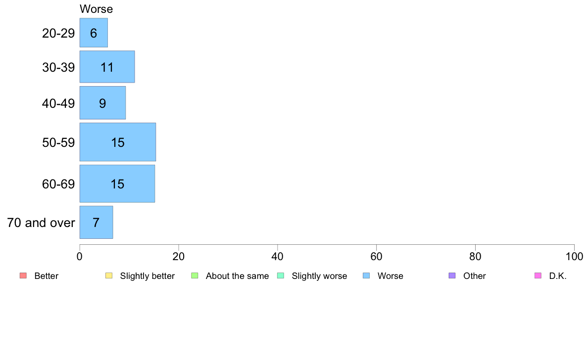
Task: Click the D.K. legend color swatch
Action: coord(538,276)
